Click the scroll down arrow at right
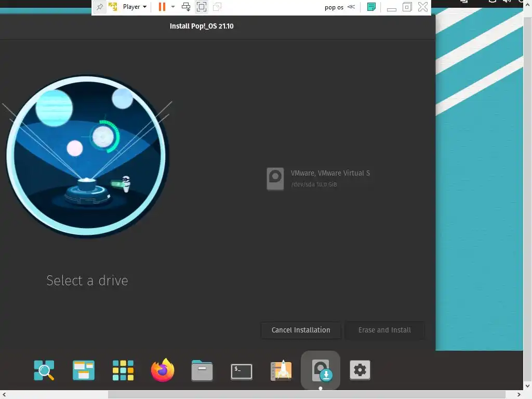Viewport: 532px width, 399px height. tap(528, 386)
